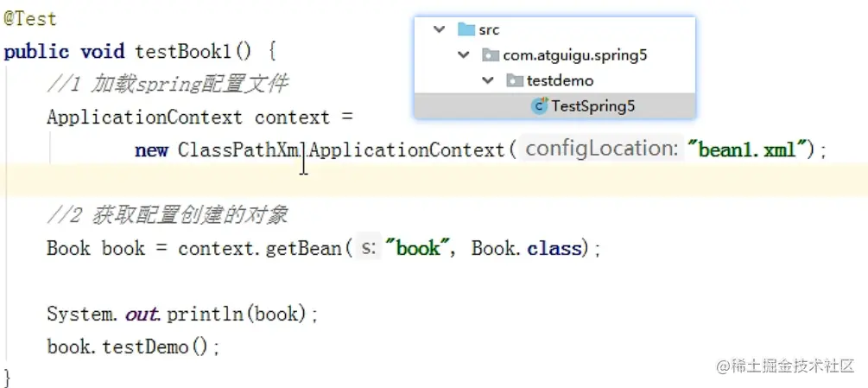
Task: Click the 'Book' type at line start
Action: coord(68,249)
